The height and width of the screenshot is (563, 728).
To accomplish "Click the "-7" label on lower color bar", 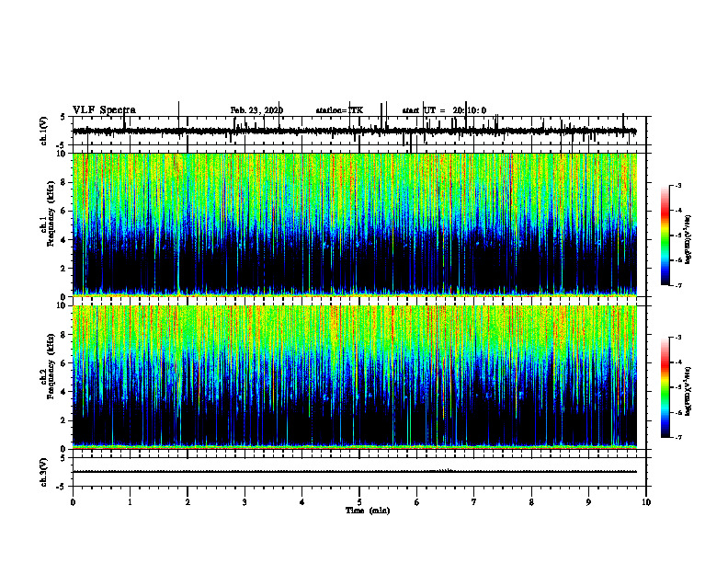I will pos(678,438).
